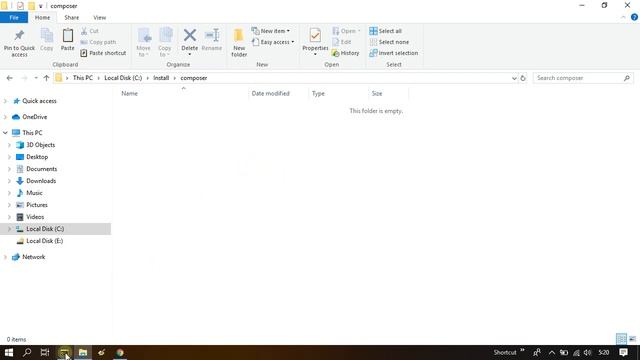Click Invert selection
This screenshot has height=360, width=640.
pyautogui.click(x=393, y=53)
